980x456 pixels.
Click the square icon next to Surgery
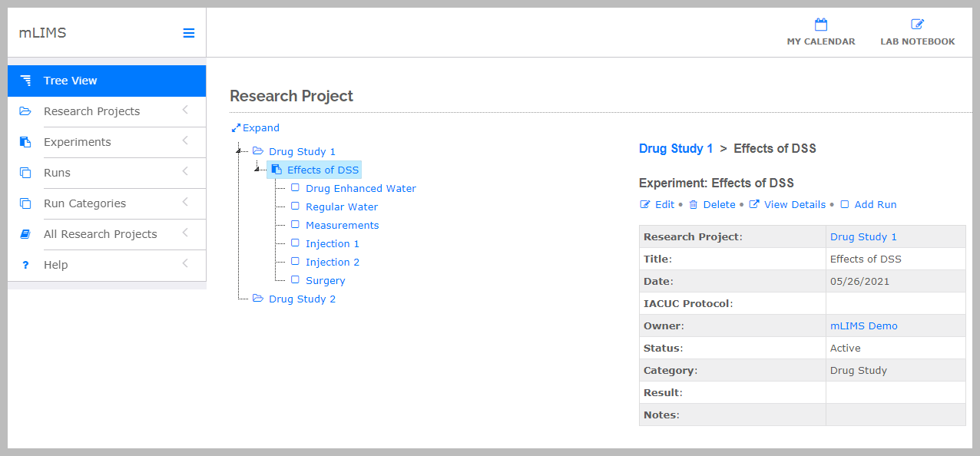point(295,280)
